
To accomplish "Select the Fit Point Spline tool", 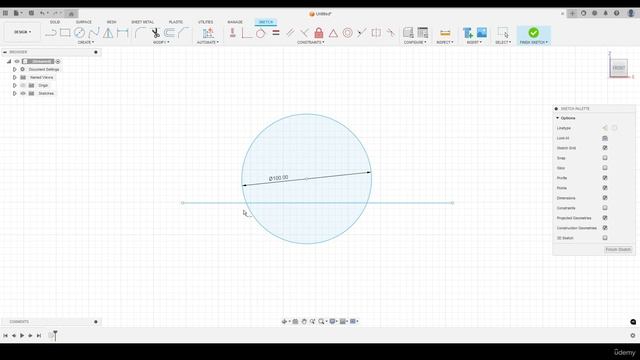I will [94, 33].
